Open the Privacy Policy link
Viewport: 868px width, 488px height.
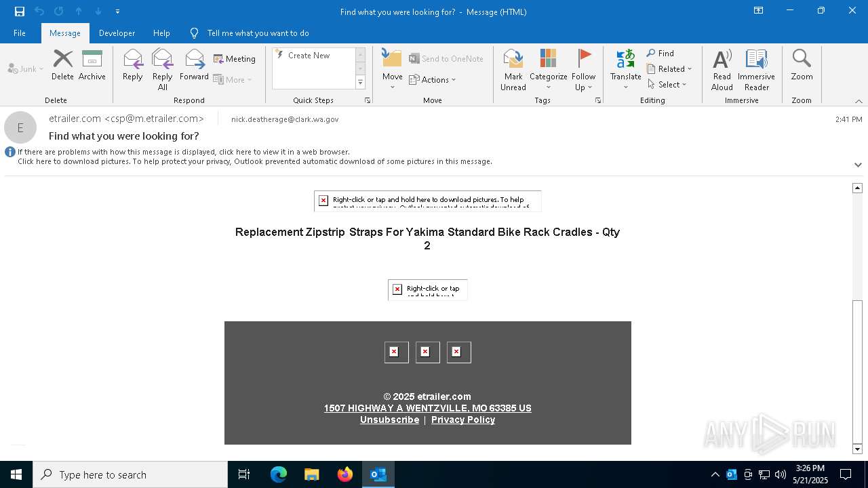pos(463,420)
